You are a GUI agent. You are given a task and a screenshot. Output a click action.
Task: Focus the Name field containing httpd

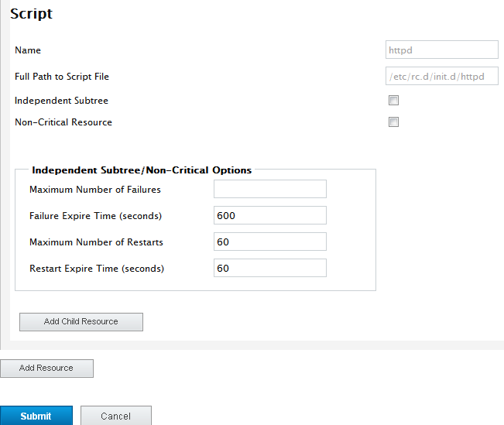441,50
